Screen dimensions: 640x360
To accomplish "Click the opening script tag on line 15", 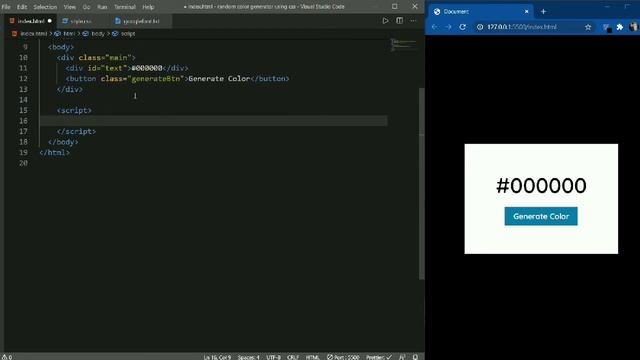I will (x=74, y=110).
